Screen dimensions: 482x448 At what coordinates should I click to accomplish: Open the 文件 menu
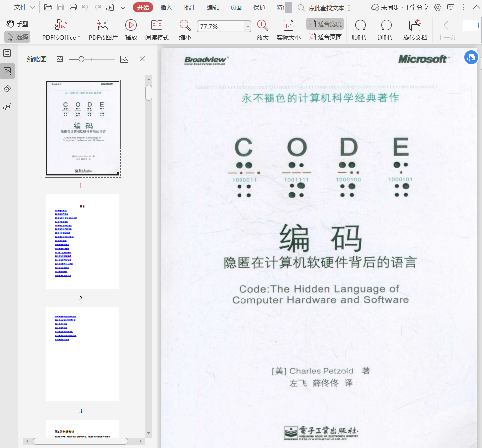[20, 7]
